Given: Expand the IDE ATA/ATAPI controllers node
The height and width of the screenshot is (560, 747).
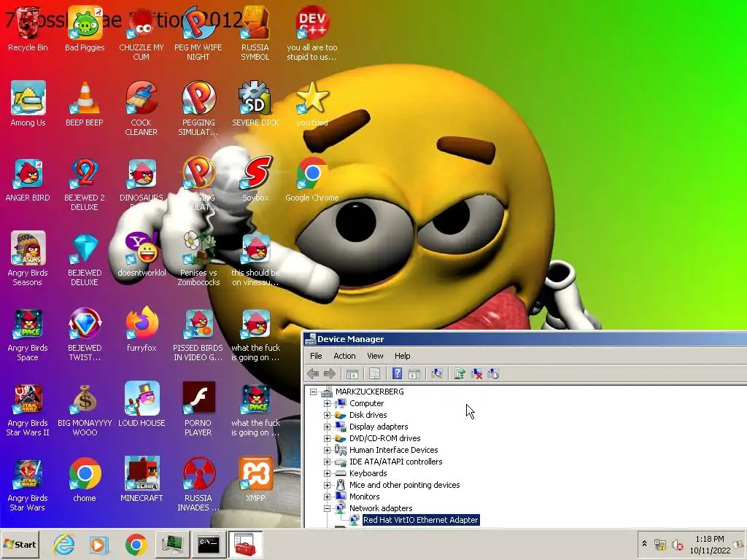Looking at the screenshot, I should click(328, 462).
